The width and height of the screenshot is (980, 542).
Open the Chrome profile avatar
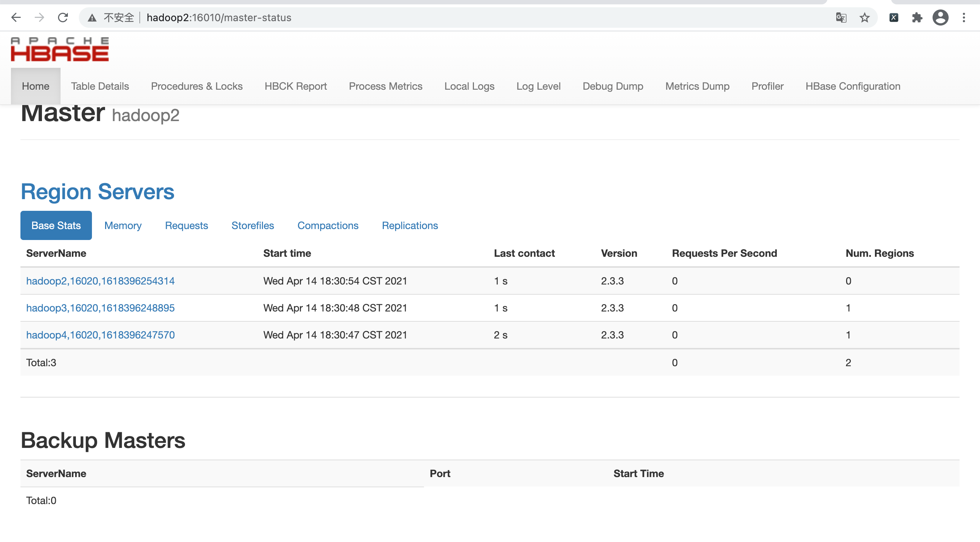pos(940,18)
